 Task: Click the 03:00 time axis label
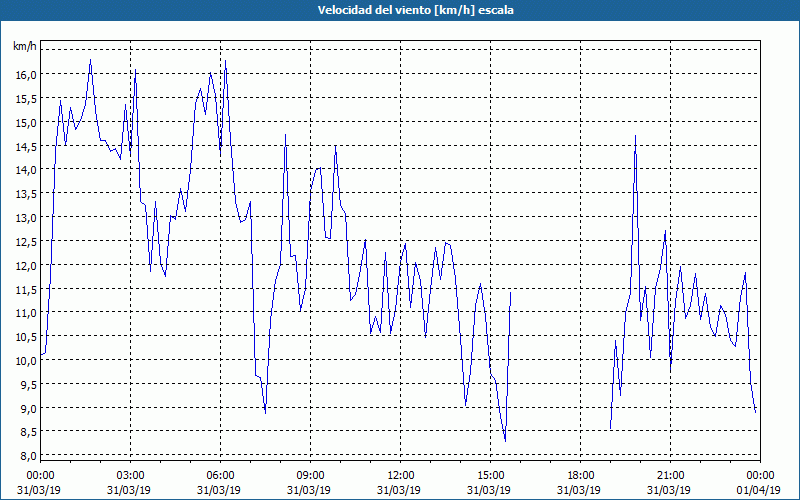pyautogui.click(x=131, y=476)
